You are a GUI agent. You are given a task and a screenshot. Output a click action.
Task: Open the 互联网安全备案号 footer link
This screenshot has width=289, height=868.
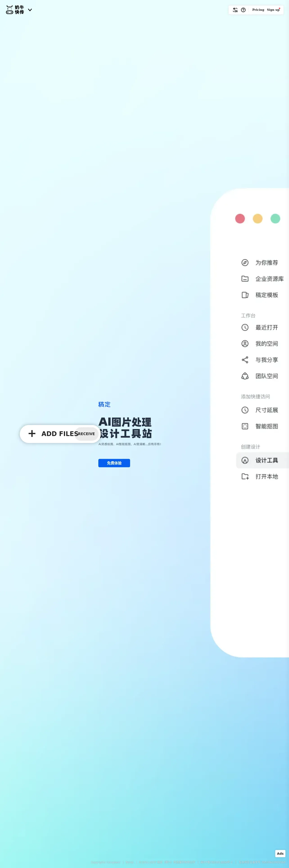[262, 862]
